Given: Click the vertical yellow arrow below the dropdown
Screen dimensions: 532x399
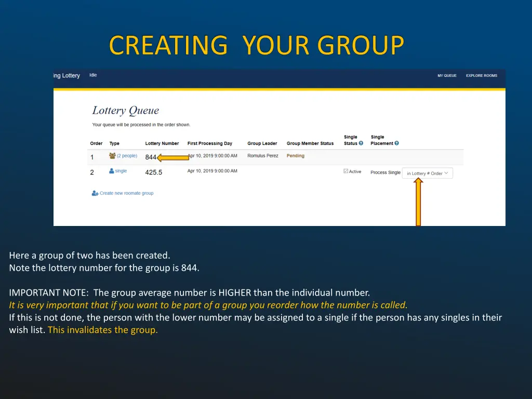Looking at the screenshot, I should (x=418, y=203).
